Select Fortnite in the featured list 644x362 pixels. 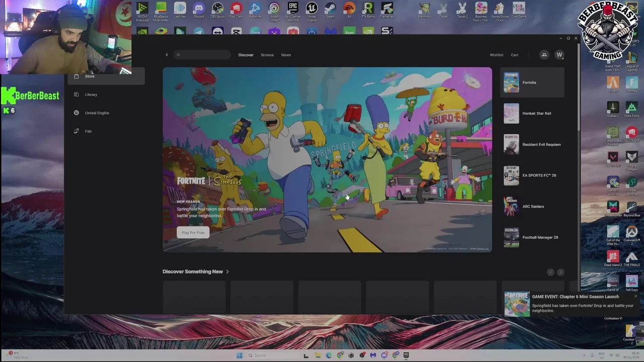(533, 82)
